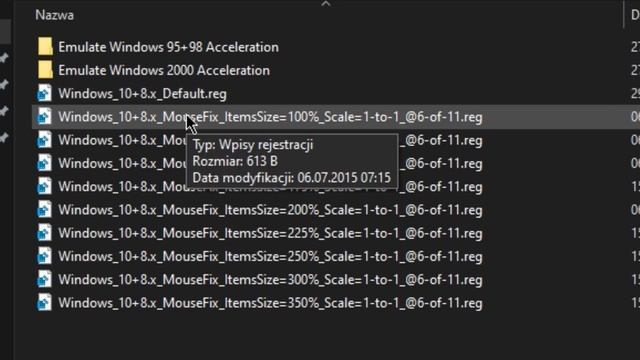Select the Emulate Windows 2000 Acceleration folder icon
Image resolution: width=640 pixels, height=360 pixels.
click(x=45, y=70)
